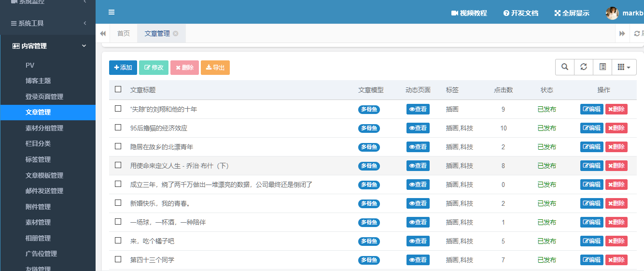Delete the article 新婚快乐，我的青春。
This screenshot has width=644, height=271.
[x=616, y=203]
